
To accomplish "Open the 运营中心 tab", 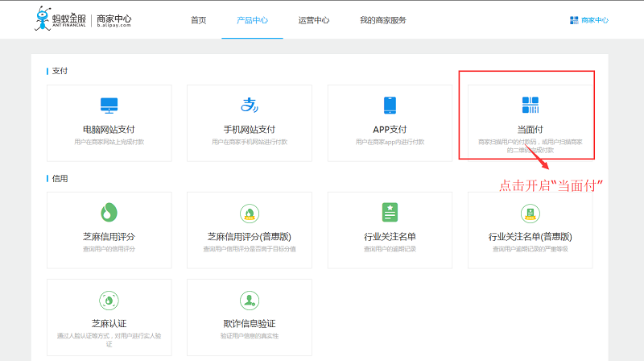I will point(314,20).
